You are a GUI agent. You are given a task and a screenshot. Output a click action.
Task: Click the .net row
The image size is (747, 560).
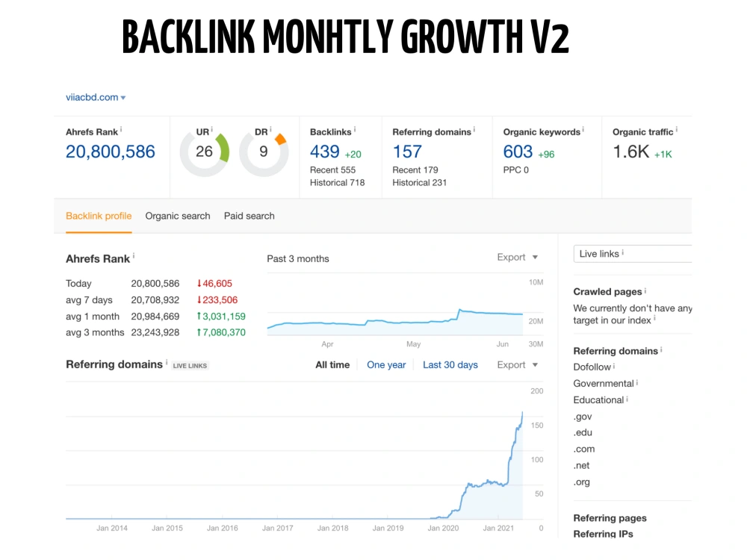point(581,466)
